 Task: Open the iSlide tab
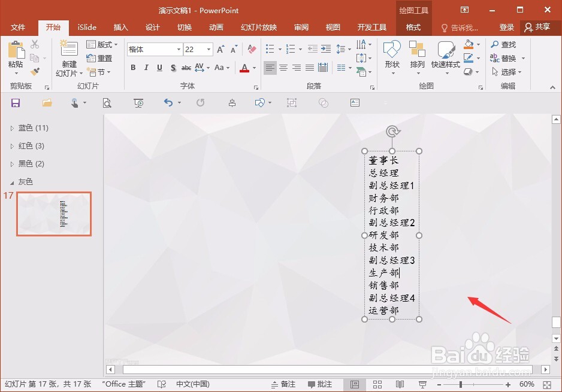click(87, 27)
